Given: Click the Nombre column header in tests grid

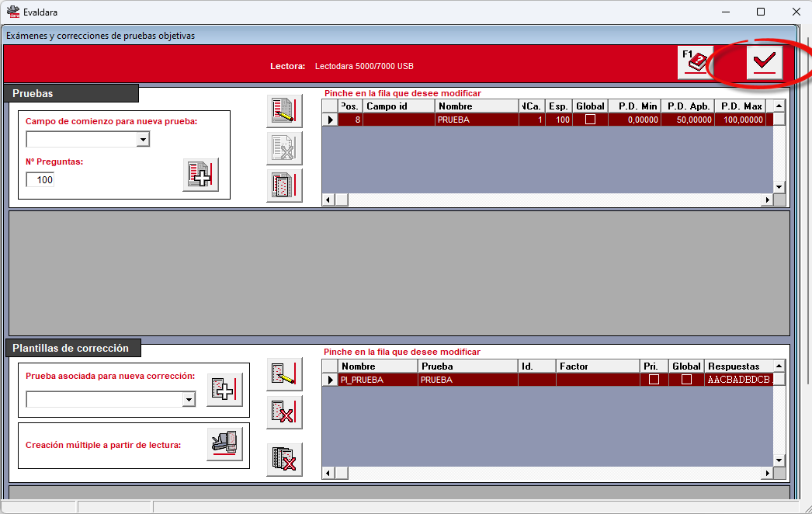Looking at the screenshot, I should pyautogui.click(x=477, y=106).
